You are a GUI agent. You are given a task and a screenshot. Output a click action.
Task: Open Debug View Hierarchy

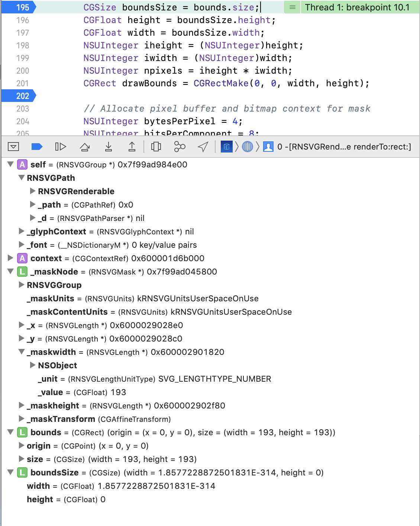pyautogui.click(x=156, y=147)
